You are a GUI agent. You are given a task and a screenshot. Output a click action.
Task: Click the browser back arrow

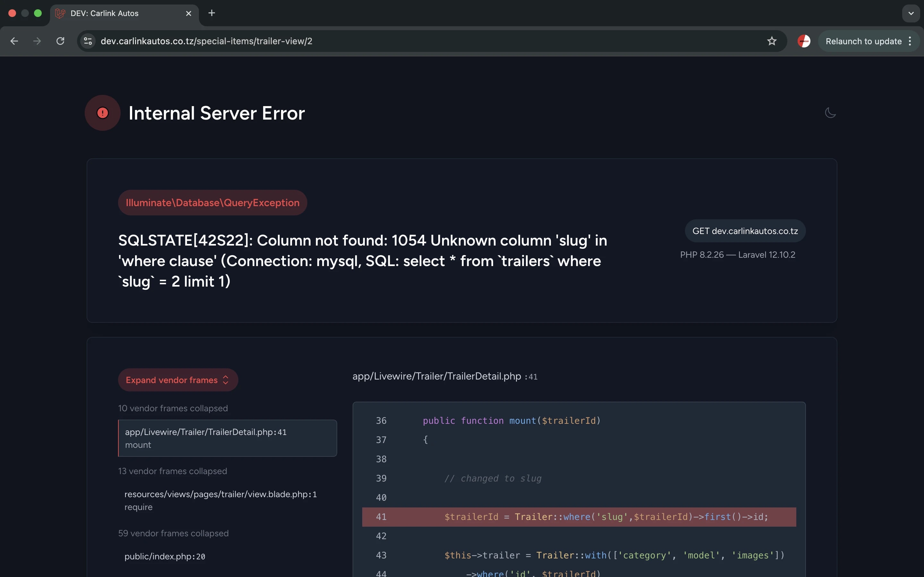coord(14,41)
